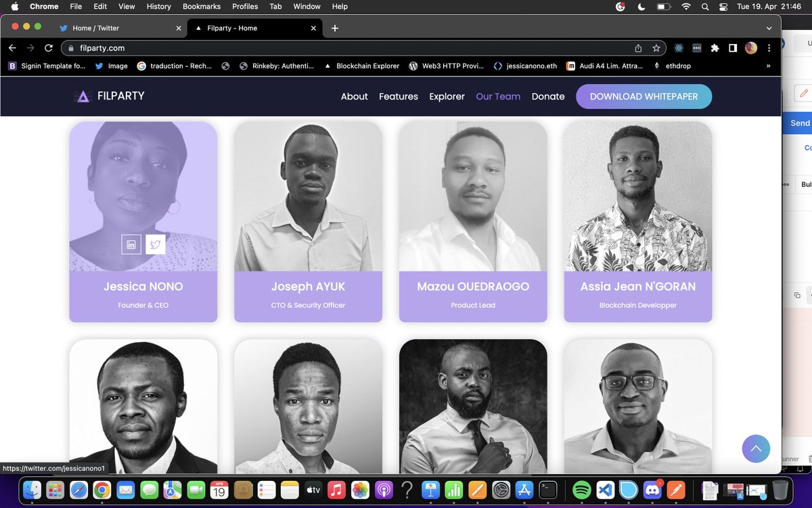
Task: Open the Chrome profile avatar
Action: coord(751,48)
